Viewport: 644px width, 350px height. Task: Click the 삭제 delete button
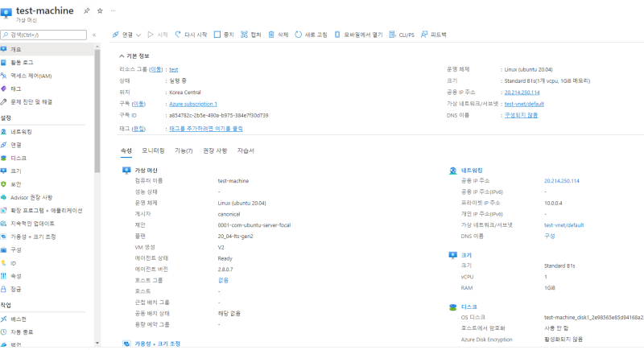coord(279,35)
